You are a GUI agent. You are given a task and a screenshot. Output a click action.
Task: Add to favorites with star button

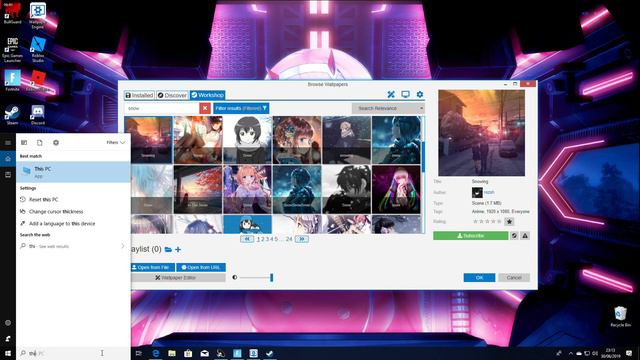tap(509, 222)
